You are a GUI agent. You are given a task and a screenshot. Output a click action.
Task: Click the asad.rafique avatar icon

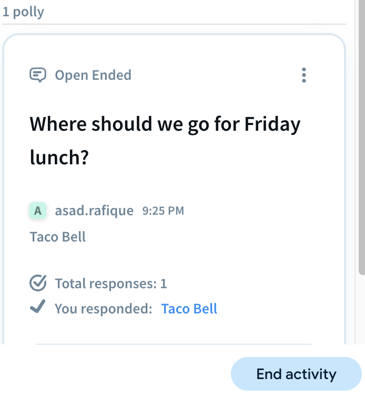(x=38, y=211)
